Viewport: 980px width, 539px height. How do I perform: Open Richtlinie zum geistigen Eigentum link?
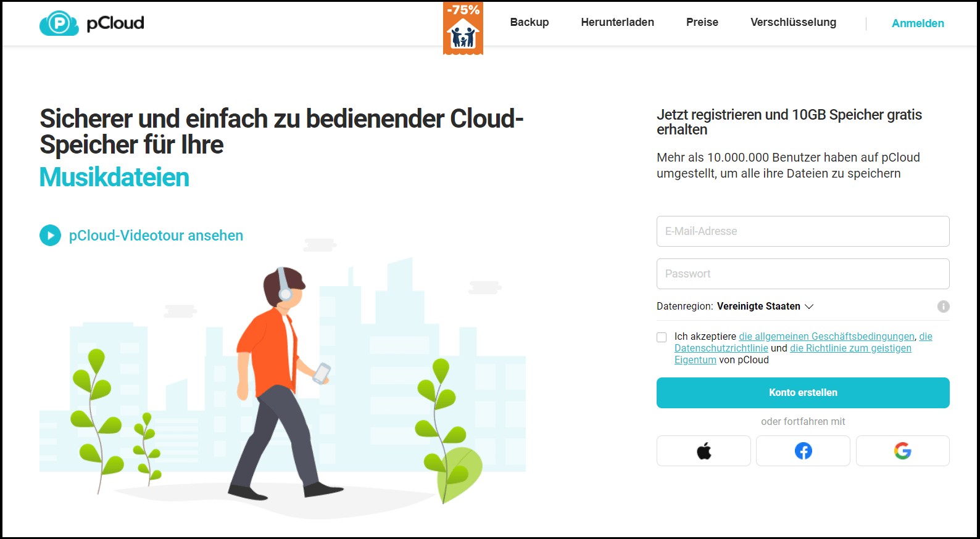pos(850,348)
